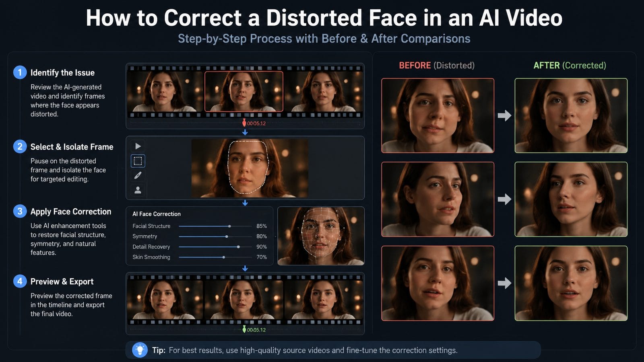Open the first BEFORE distorted image
Screen dimensions: 644x362
[x=438, y=115]
